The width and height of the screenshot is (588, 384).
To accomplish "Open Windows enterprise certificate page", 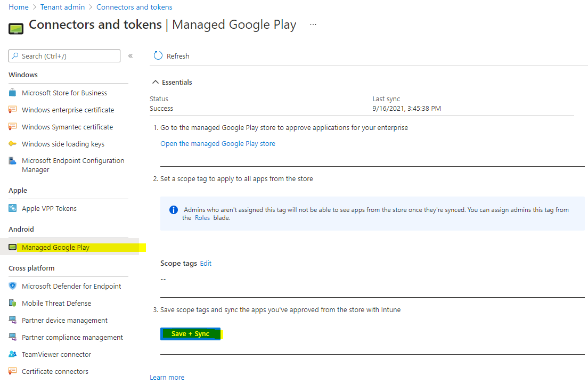I will click(x=68, y=110).
